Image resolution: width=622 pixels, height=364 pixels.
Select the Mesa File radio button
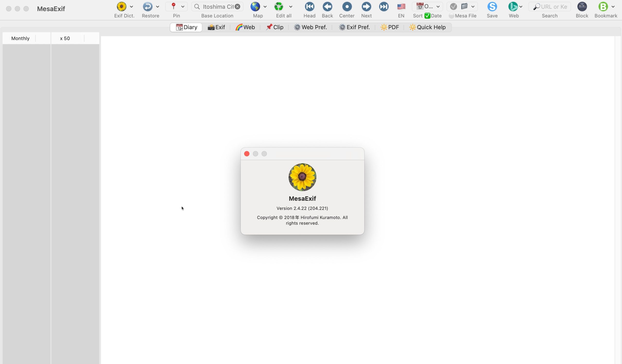tap(451, 16)
